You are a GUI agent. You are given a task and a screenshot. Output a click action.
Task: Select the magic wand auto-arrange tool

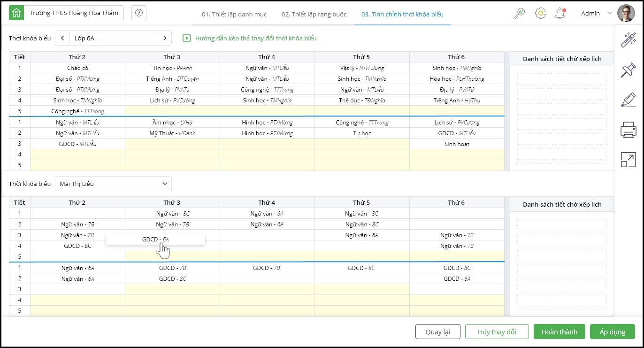tap(628, 40)
